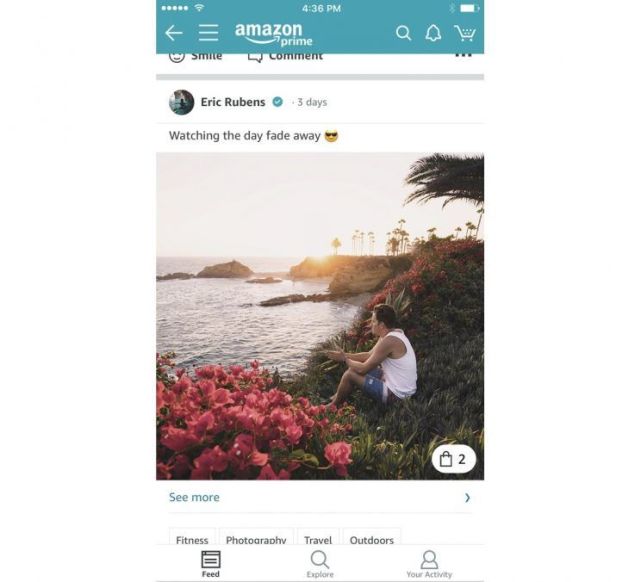Select the Fitness tag

pos(192,537)
